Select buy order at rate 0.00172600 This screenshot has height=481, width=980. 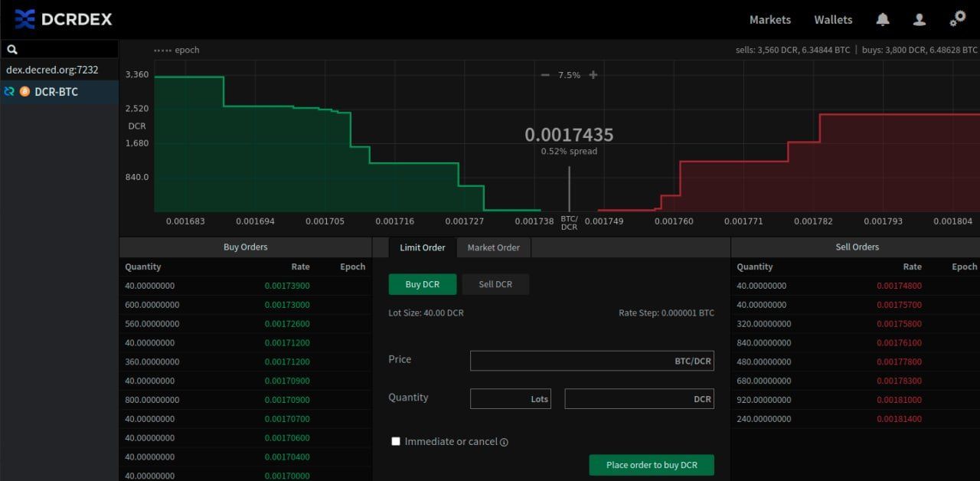[245, 324]
